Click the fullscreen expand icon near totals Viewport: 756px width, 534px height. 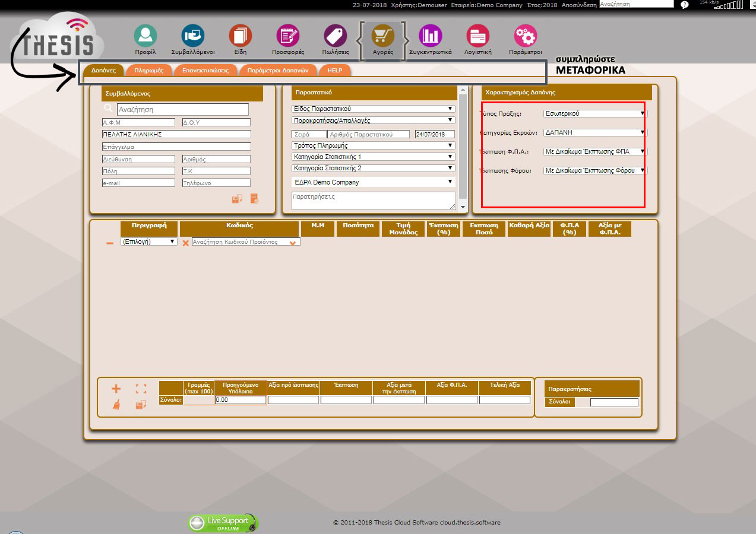coord(141,389)
